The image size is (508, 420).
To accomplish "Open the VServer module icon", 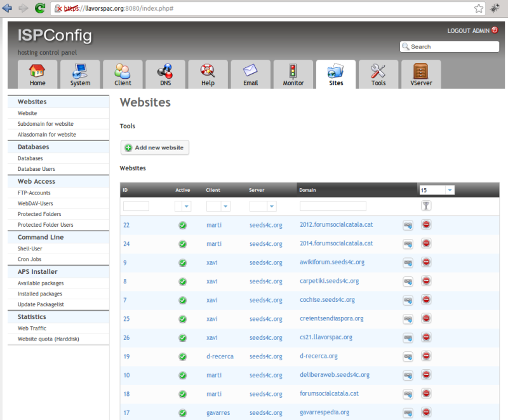I will coord(421,71).
